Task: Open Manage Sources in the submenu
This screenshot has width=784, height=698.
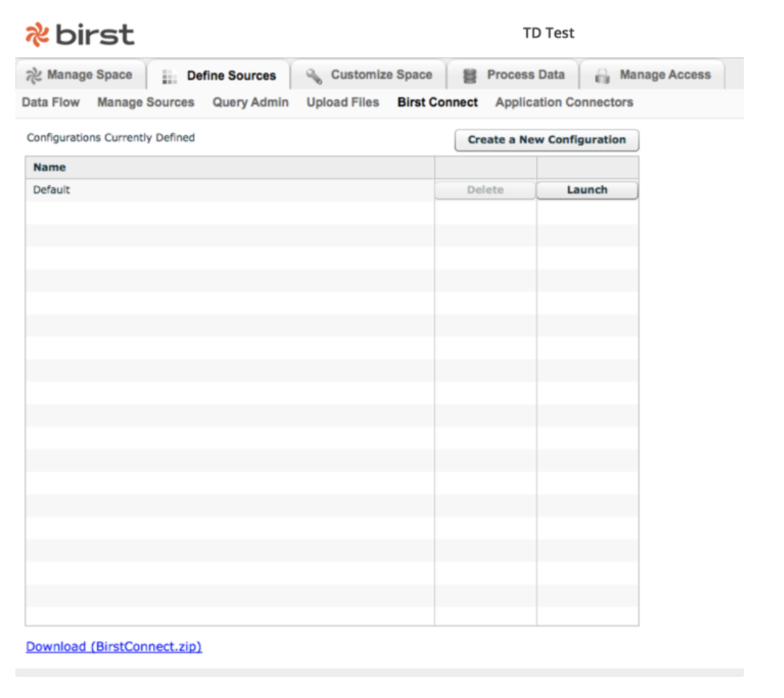Action: [146, 102]
